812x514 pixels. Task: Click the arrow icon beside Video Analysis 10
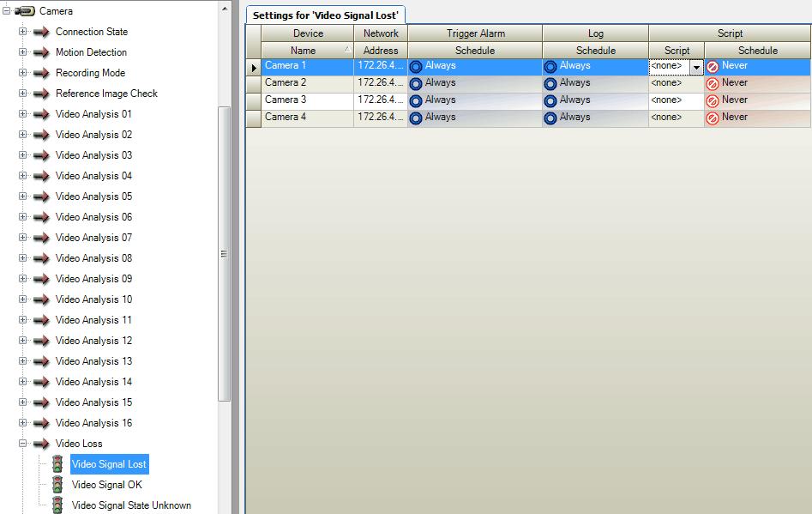(x=41, y=299)
